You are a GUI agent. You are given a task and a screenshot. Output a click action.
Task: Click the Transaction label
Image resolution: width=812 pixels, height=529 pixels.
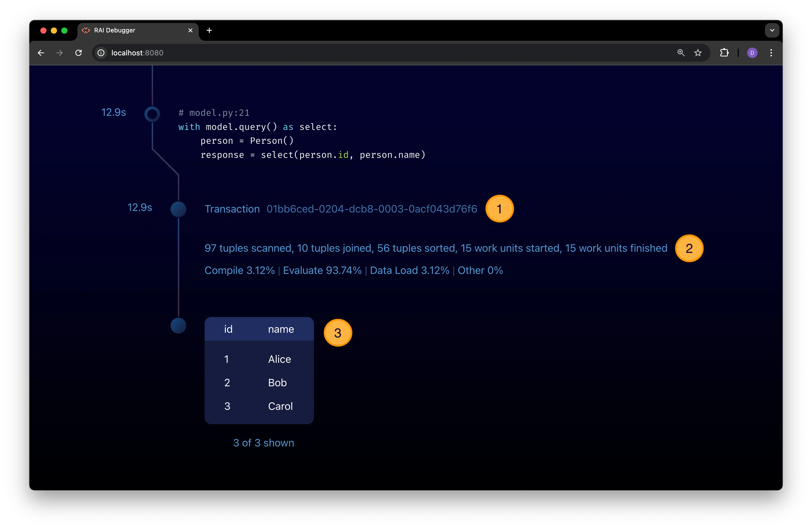tap(232, 209)
